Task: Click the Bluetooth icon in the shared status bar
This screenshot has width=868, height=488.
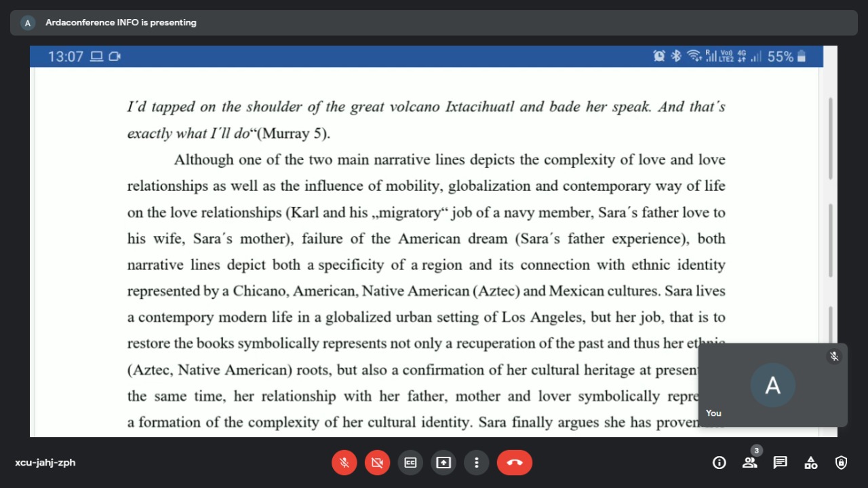Action: [x=676, y=56]
